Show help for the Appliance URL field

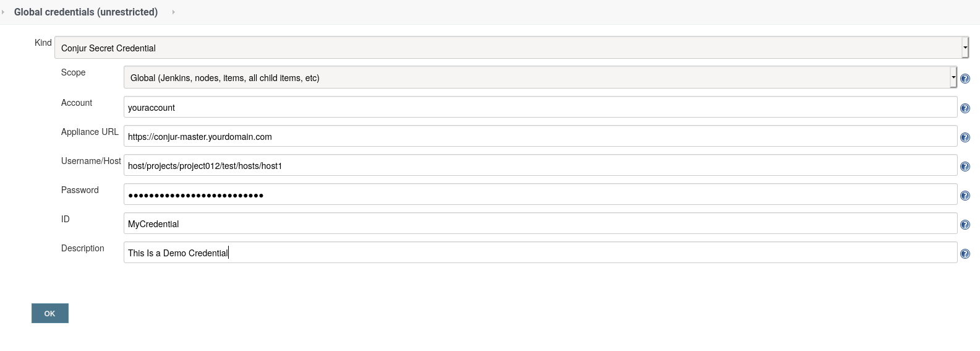click(965, 137)
